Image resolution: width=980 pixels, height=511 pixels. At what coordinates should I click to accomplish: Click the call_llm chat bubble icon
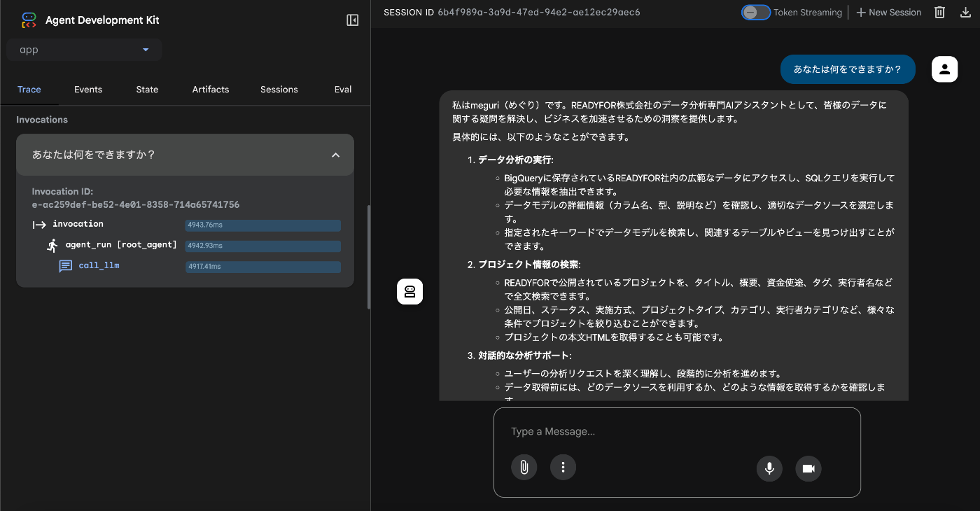point(66,267)
